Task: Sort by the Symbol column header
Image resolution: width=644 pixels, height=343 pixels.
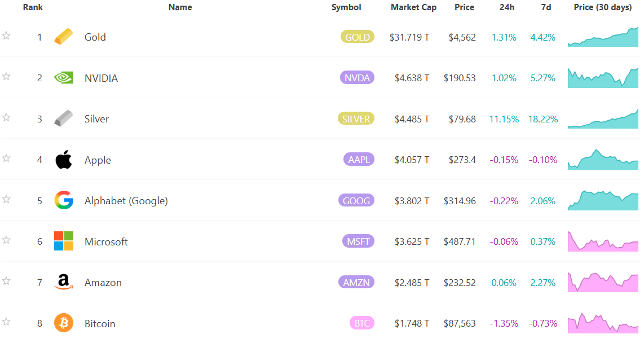Action: coord(346,7)
